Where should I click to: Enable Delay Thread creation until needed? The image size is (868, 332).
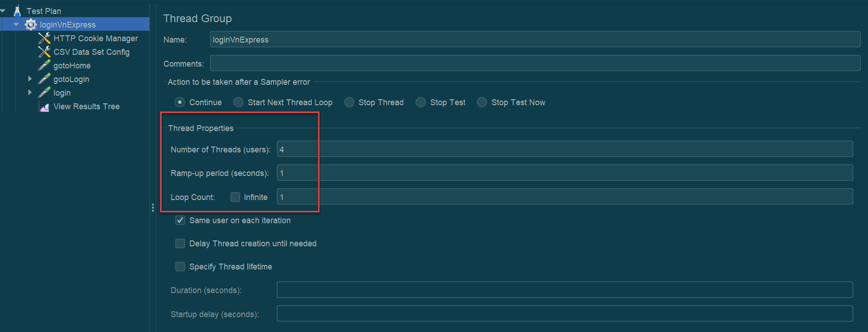(180, 243)
